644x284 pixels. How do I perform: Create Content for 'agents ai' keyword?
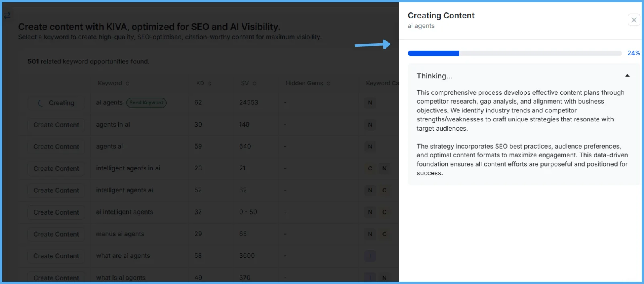56,147
